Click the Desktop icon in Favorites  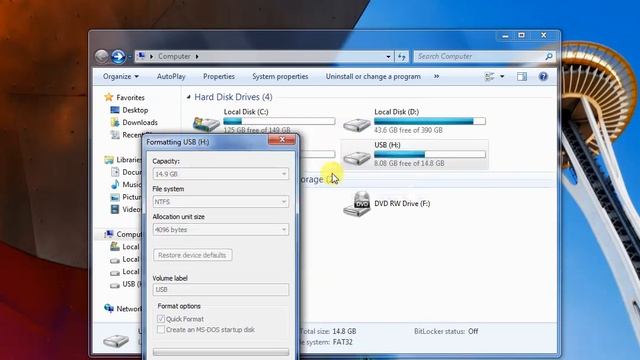tap(115, 110)
